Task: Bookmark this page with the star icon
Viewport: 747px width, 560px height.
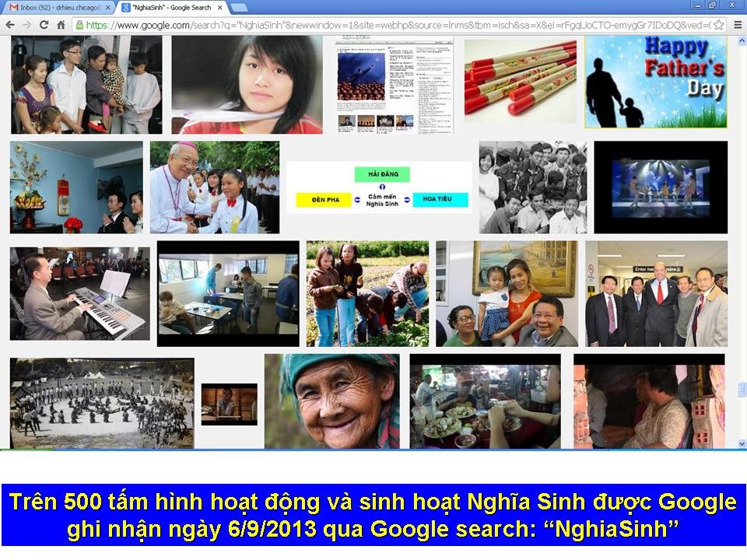Action: click(x=718, y=25)
